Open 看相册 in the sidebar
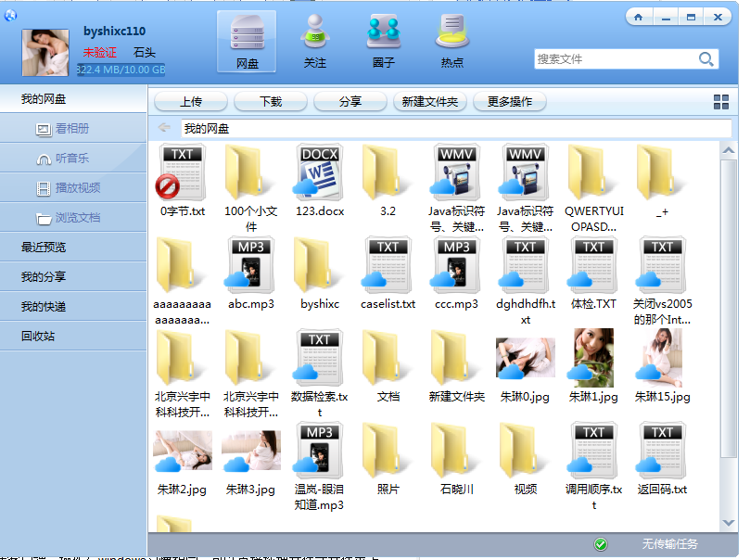750x560 pixels. (73, 129)
